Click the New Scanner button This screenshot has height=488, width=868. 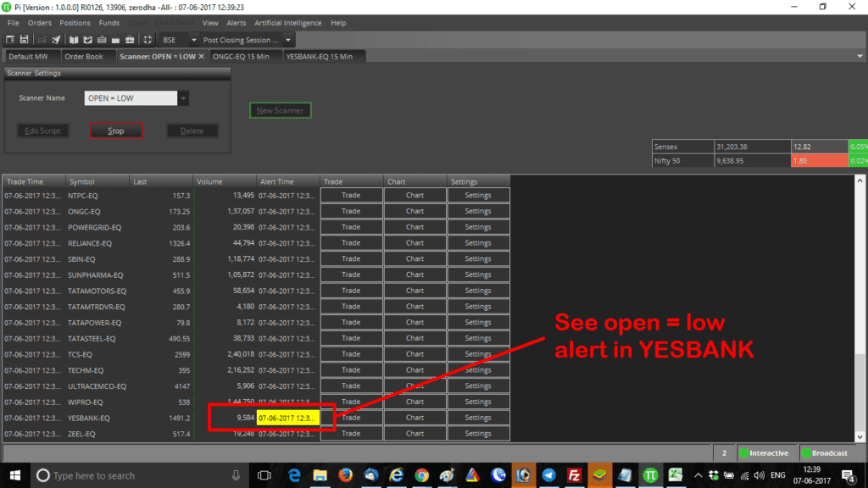(x=280, y=109)
